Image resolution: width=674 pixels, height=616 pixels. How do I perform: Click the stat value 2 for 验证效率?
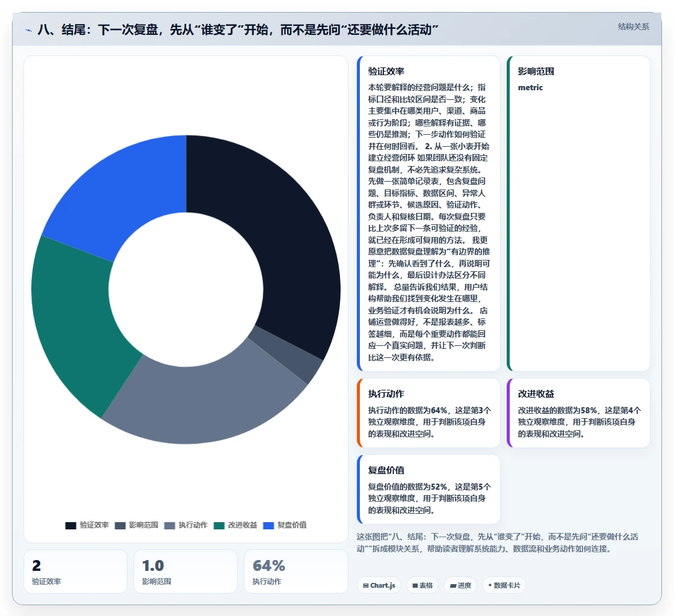(37, 565)
